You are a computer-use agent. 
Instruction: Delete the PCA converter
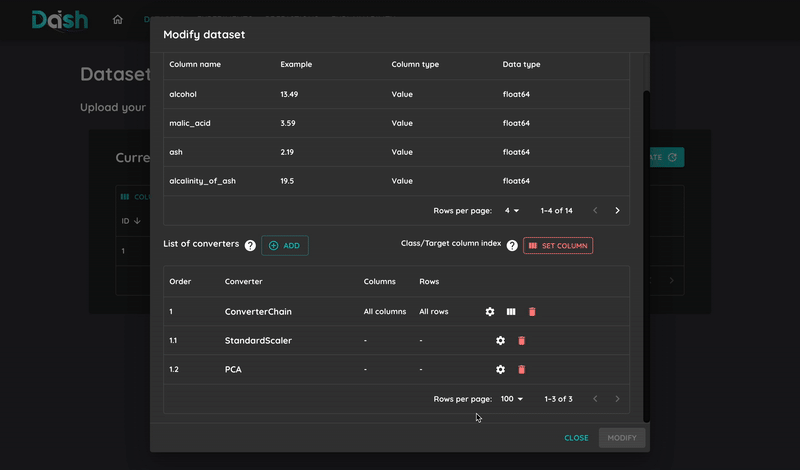[521, 369]
